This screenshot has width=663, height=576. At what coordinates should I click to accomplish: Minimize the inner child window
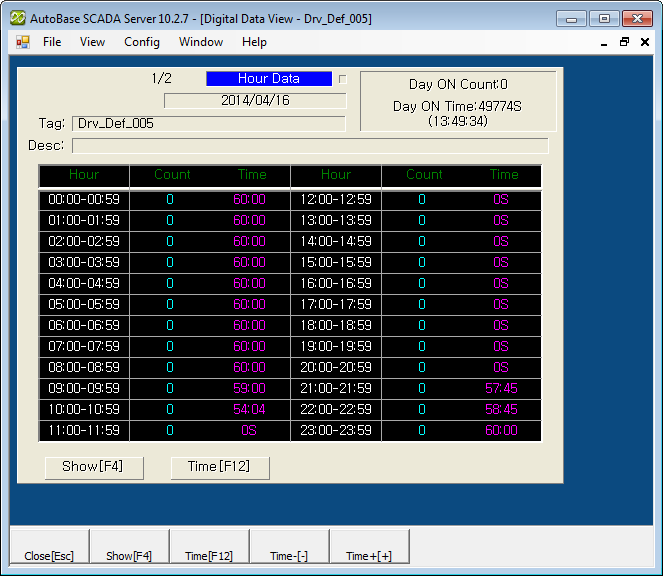tap(604, 42)
